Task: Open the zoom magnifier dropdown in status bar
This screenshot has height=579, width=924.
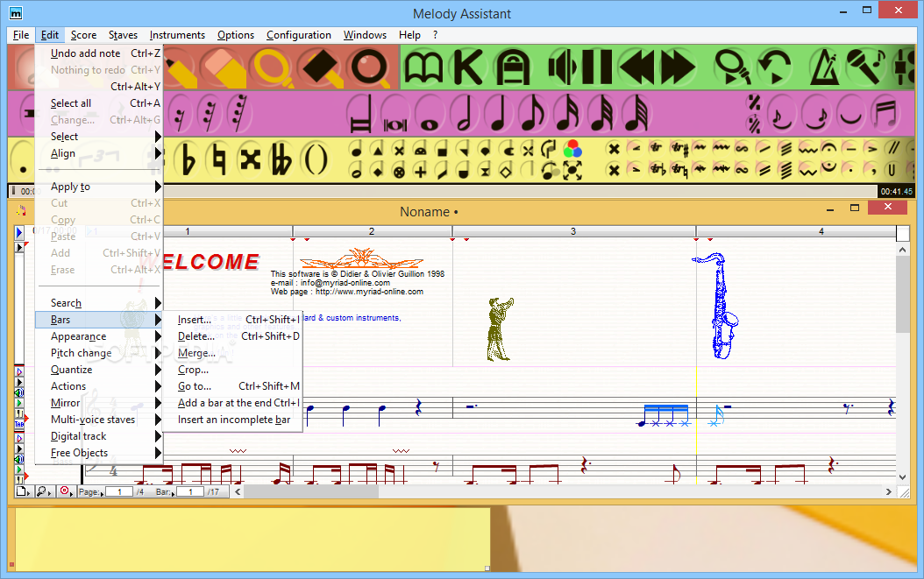Action: (44, 491)
